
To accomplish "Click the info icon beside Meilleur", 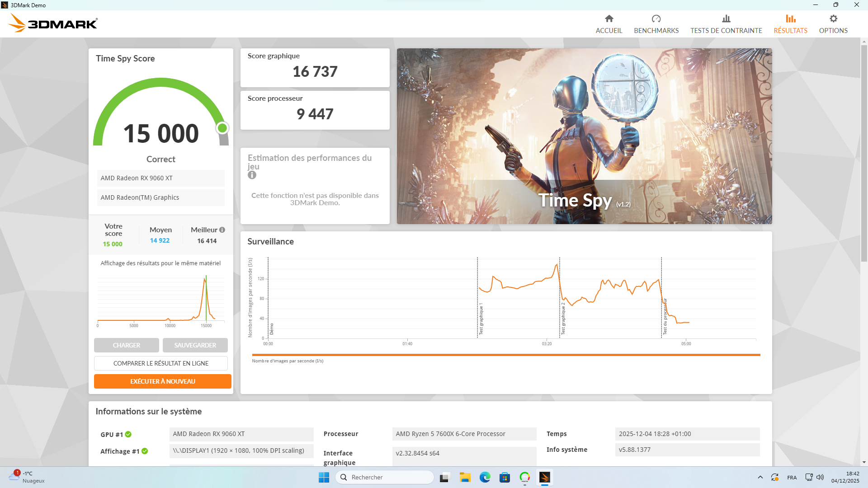I will pos(222,230).
